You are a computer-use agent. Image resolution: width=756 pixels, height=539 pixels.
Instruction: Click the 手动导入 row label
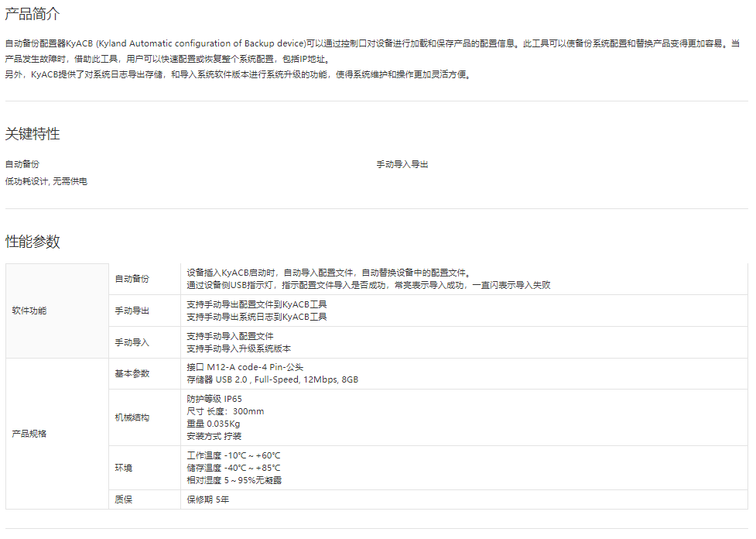(132, 342)
